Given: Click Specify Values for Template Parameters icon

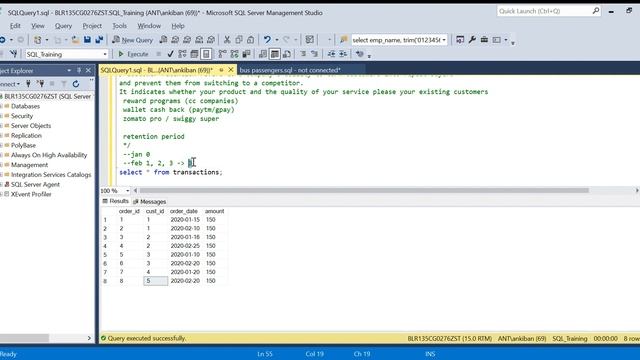Looking at the screenshot, I should pos(360,54).
